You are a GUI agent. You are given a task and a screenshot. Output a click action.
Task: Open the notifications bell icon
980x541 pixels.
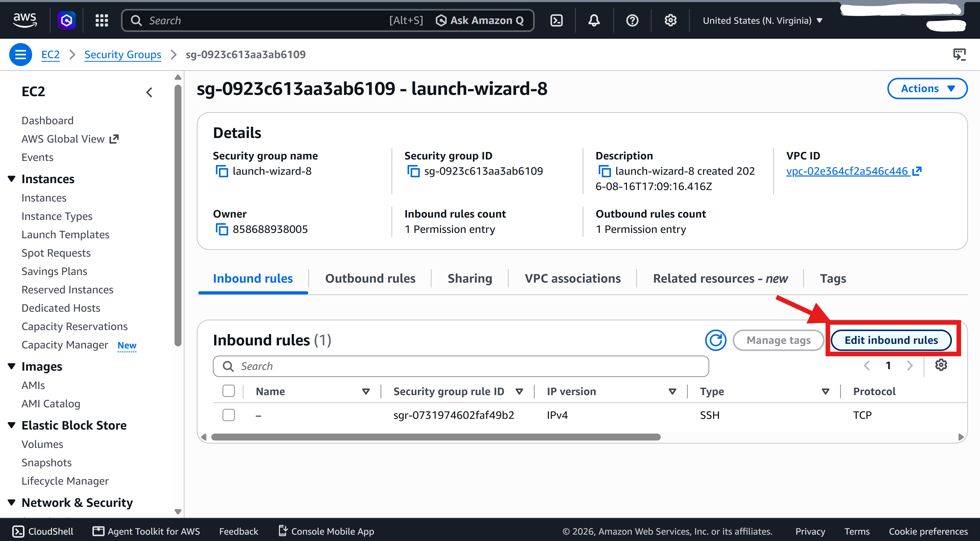click(x=594, y=20)
